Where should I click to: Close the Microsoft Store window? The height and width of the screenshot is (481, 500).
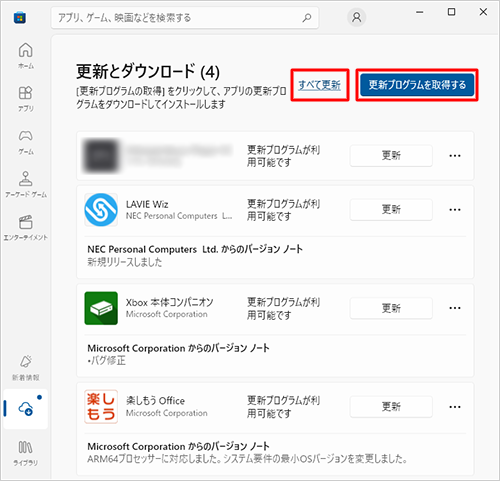pos(483,12)
